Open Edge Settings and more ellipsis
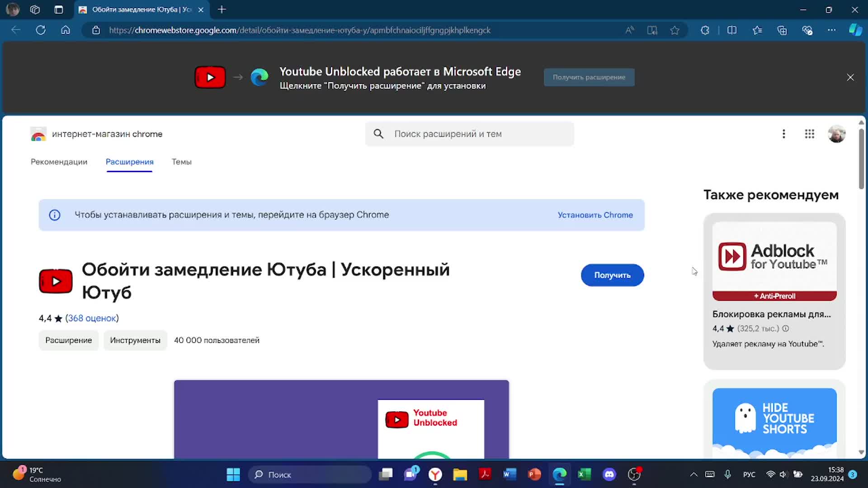This screenshot has height=488, width=868. pos(832,30)
